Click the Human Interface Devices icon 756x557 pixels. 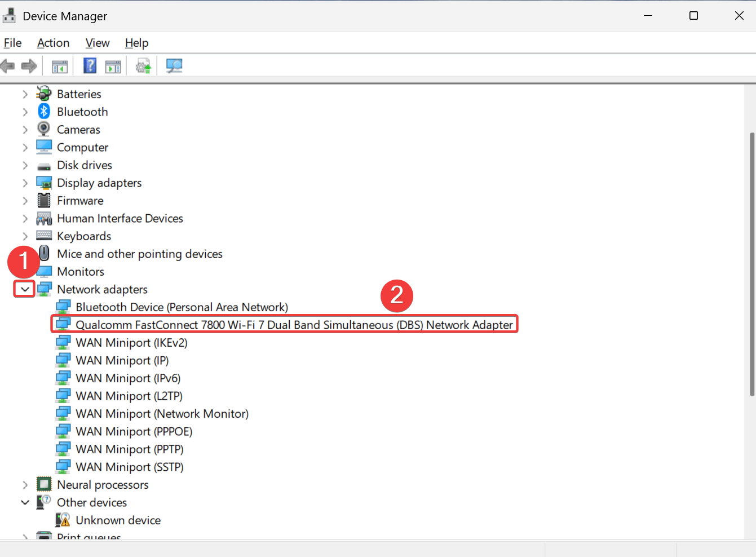tap(44, 218)
